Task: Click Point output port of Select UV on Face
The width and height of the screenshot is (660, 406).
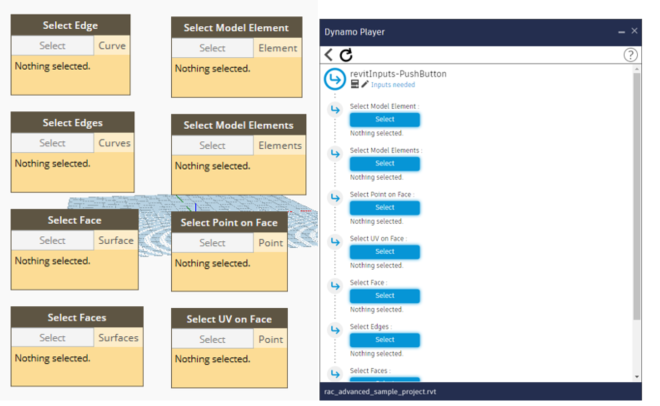Action: [x=271, y=340]
